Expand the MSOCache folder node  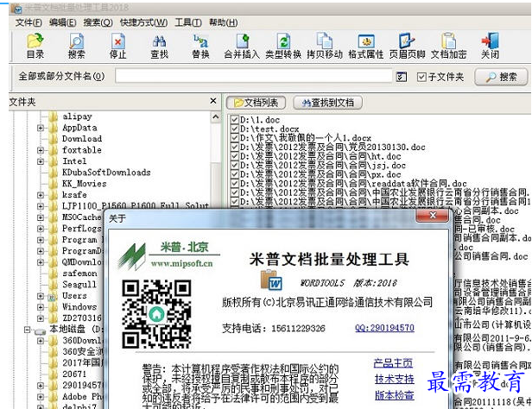coord(41,217)
